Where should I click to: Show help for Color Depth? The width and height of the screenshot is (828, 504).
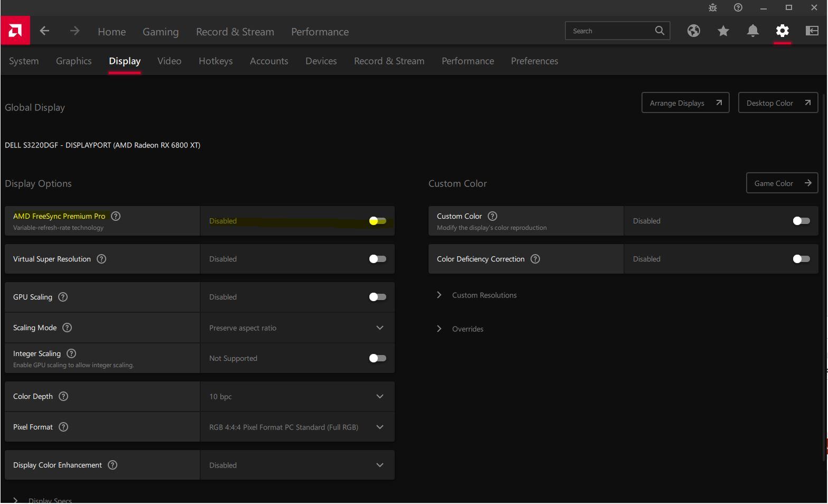point(63,396)
